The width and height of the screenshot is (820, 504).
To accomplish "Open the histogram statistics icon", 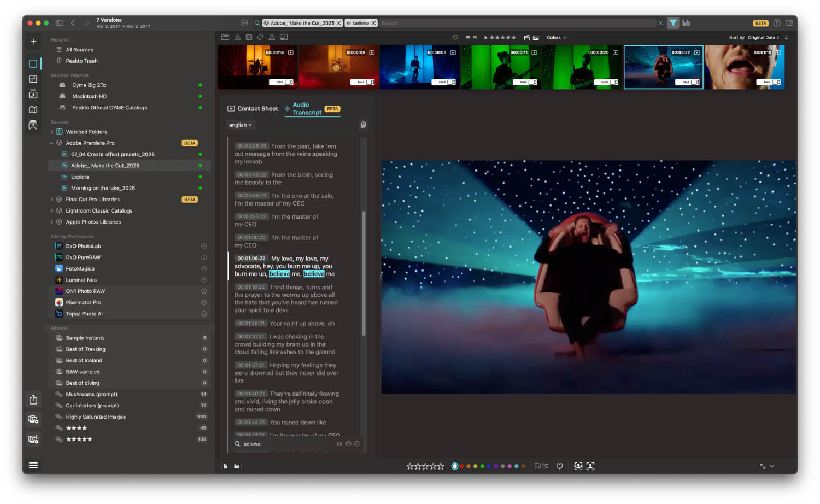I will (686, 23).
